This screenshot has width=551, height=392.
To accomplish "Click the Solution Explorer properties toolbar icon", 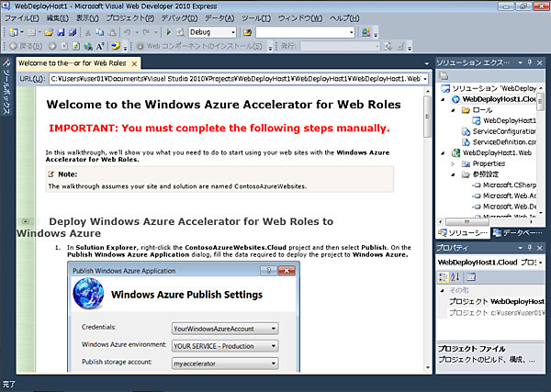I will [x=442, y=73].
